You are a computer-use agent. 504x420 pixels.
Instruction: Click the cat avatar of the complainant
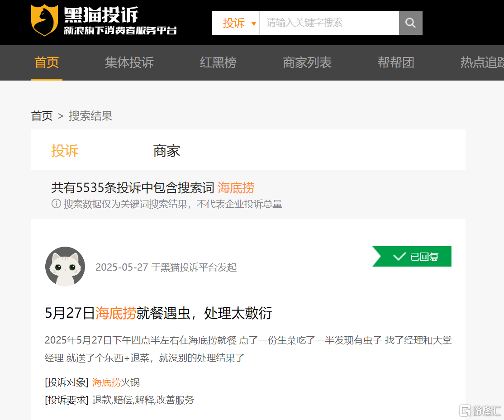(x=65, y=267)
